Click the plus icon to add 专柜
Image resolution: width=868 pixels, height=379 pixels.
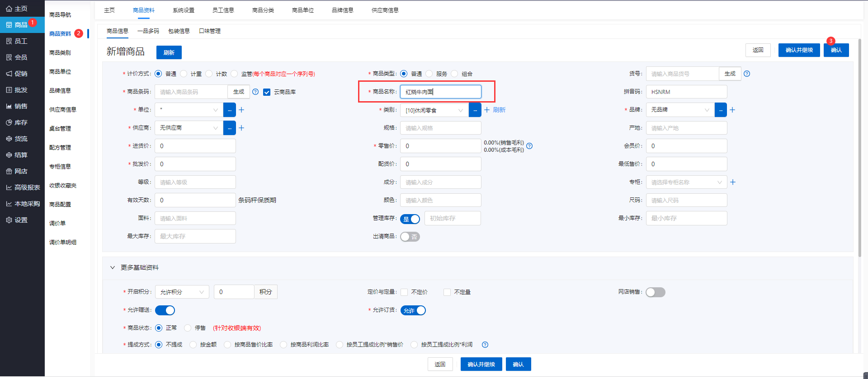tap(733, 182)
